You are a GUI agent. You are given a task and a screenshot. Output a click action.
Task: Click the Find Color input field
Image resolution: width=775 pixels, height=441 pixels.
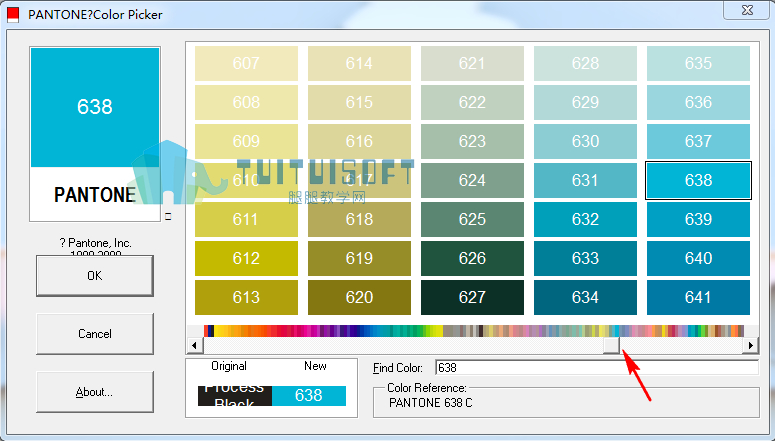597,368
